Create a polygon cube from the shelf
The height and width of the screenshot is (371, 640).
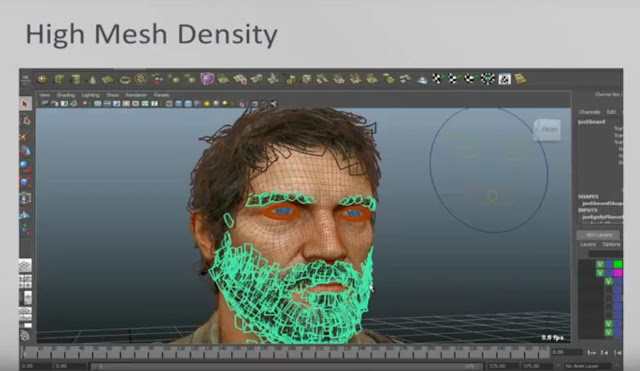coord(59,79)
